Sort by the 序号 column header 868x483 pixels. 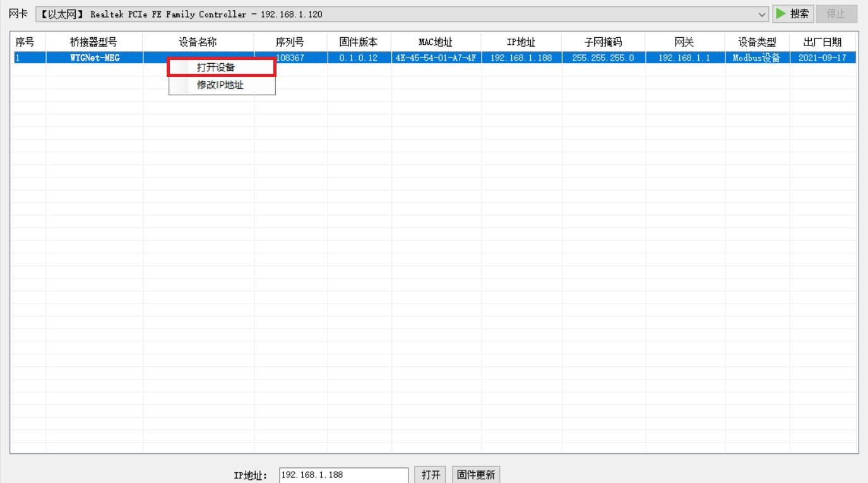pos(28,42)
